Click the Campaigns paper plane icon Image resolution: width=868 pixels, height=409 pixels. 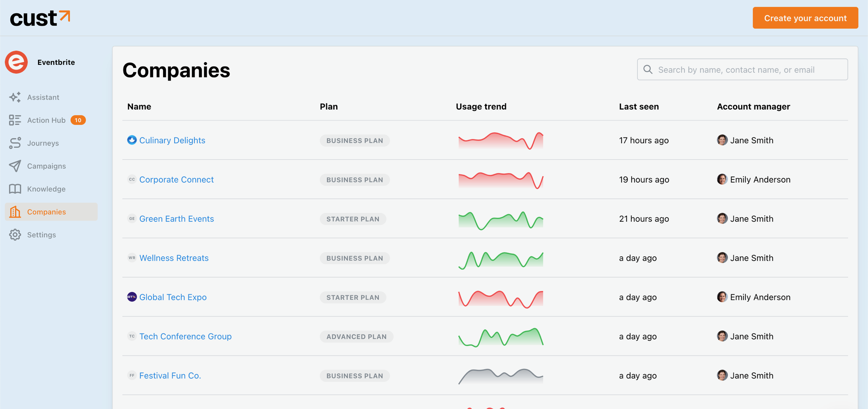click(15, 166)
